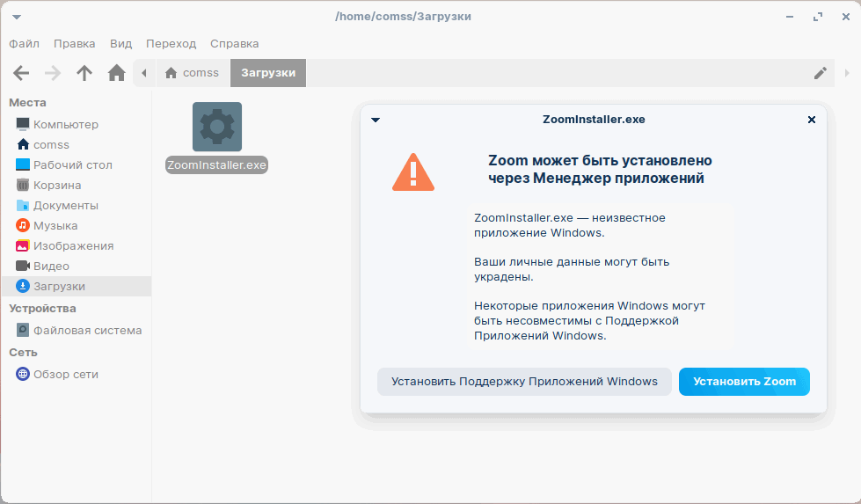Open the Корзина trash location
The image size is (861, 504).
57,185
